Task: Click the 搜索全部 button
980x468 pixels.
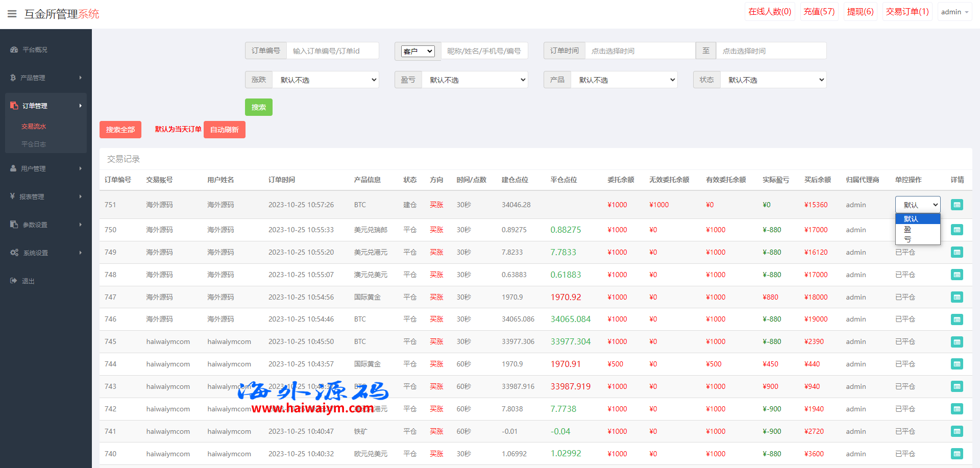Action: tap(120, 130)
